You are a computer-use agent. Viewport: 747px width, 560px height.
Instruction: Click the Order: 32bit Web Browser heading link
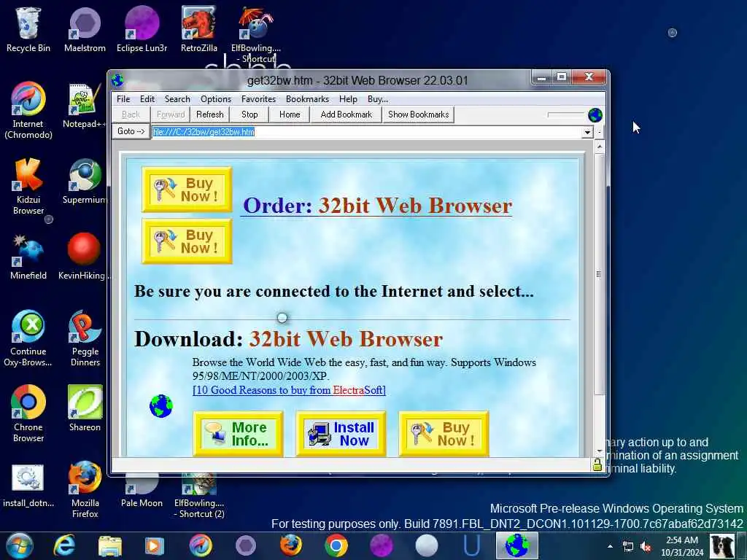[377, 206]
